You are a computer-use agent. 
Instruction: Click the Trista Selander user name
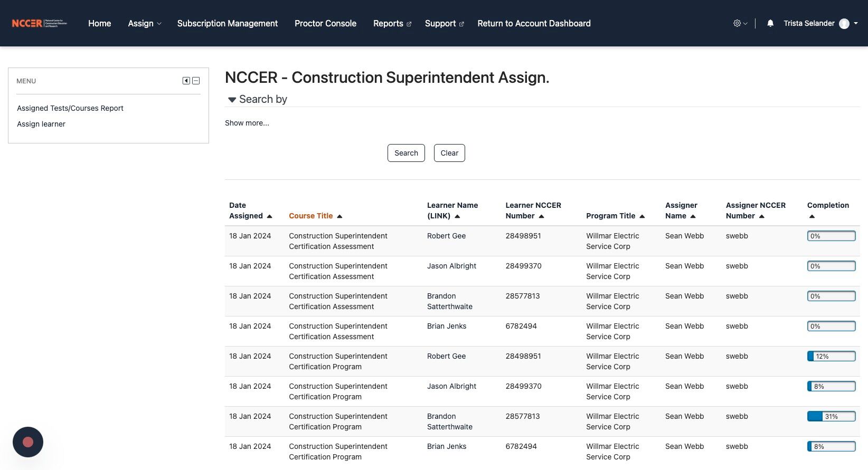click(809, 23)
